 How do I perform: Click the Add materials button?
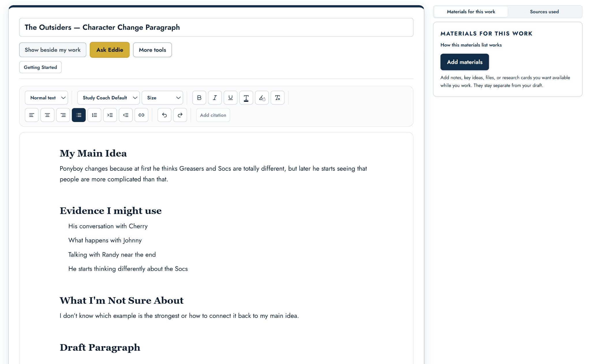click(465, 62)
